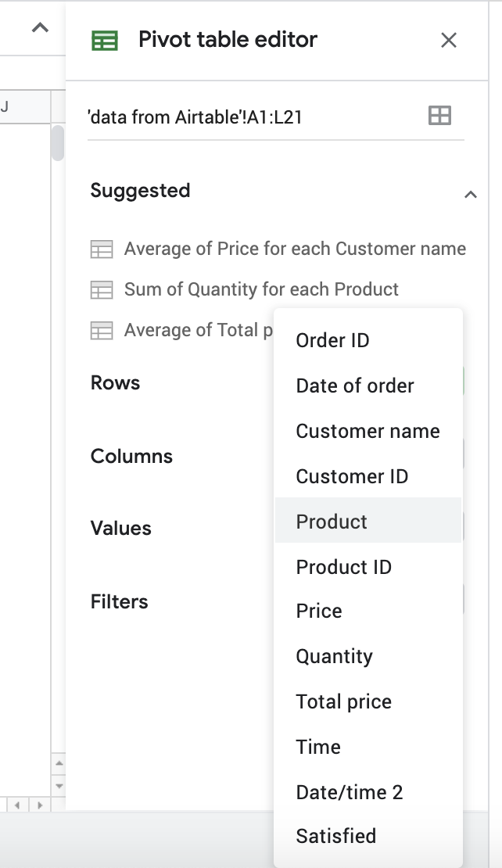Click the pivot icon beside Sum of Quantity suggestion

click(x=102, y=289)
